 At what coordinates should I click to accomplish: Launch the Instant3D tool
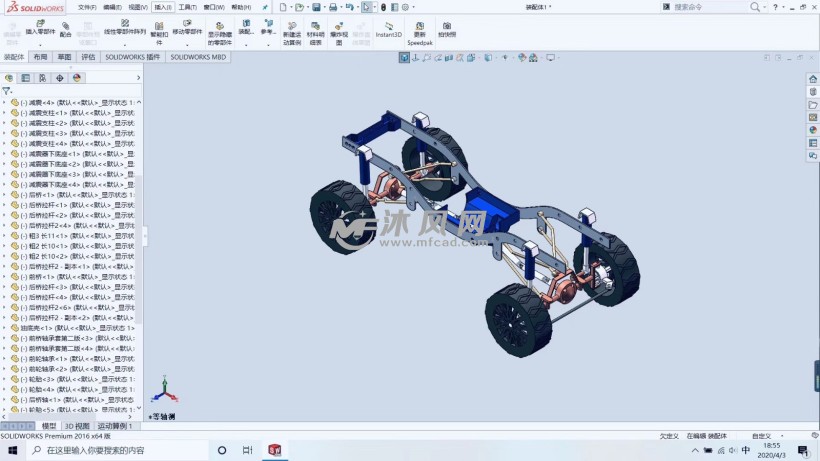pos(388,28)
